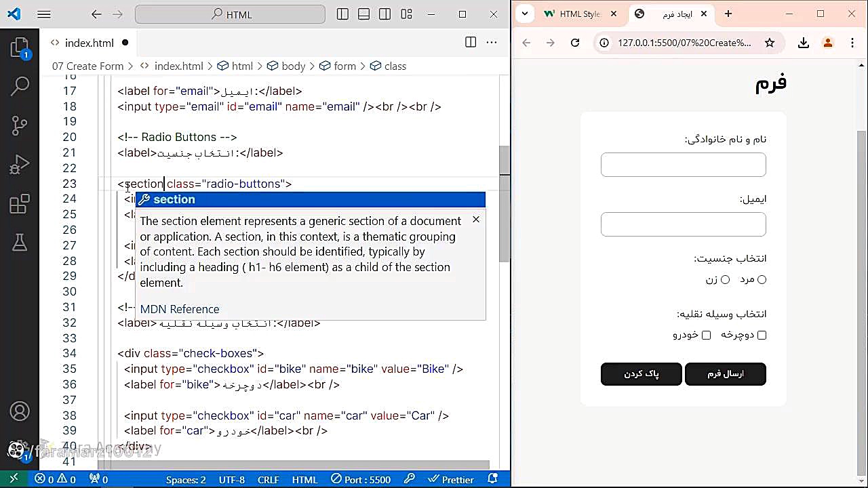Viewport: 868px width, 488px height.
Task: Click the Prettier status bar item
Action: [x=450, y=479]
